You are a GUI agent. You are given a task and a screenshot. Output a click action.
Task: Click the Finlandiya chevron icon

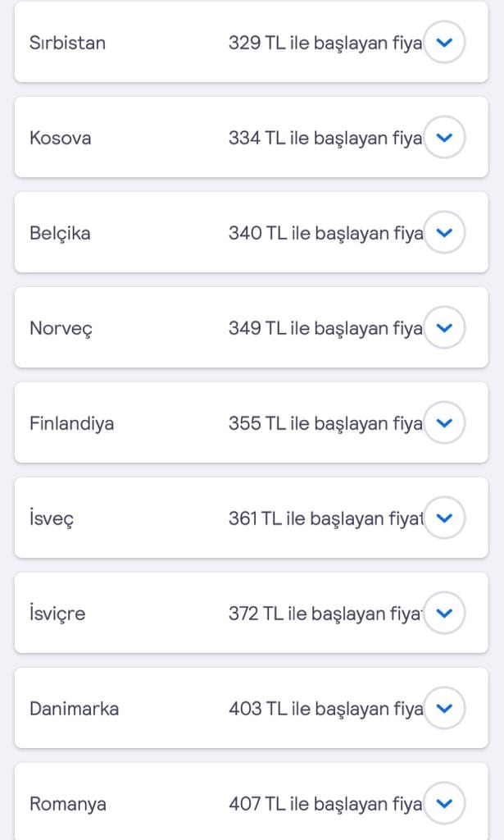[x=444, y=422]
